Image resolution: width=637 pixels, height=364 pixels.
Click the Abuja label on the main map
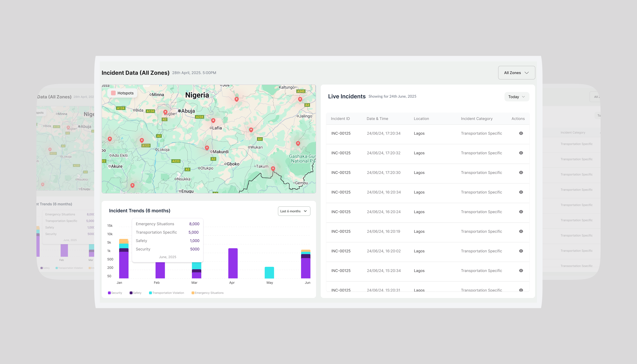tap(188, 111)
